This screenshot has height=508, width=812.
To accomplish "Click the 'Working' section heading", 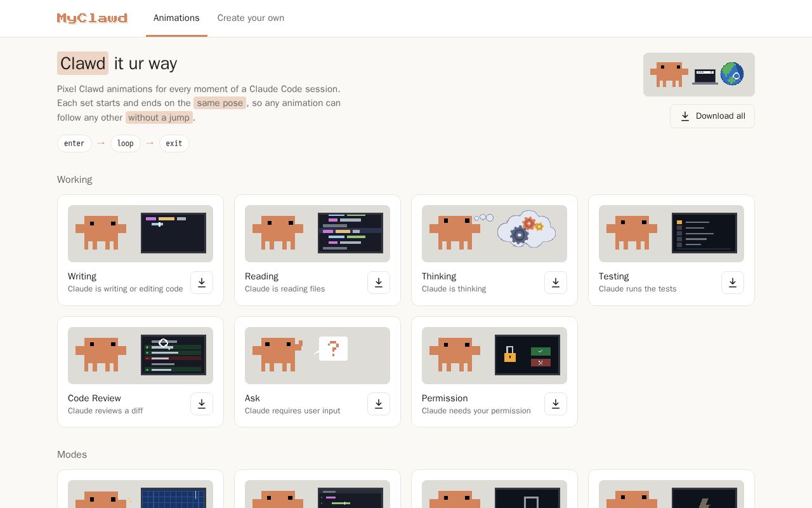I will (74, 180).
